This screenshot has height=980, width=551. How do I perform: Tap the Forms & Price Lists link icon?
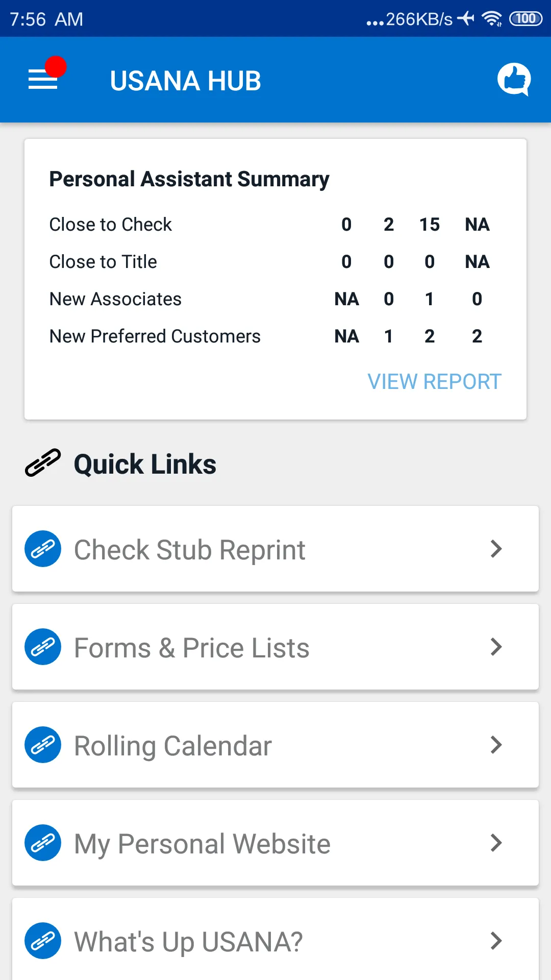click(43, 647)
